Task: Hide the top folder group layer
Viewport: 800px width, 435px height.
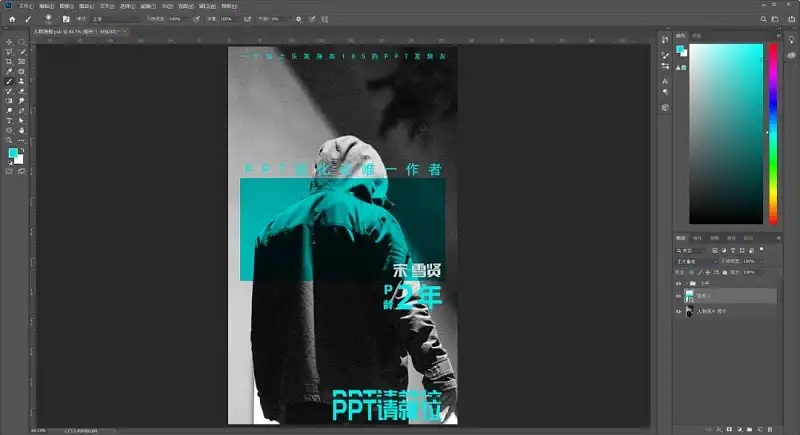Action: (x=679, y=284)
